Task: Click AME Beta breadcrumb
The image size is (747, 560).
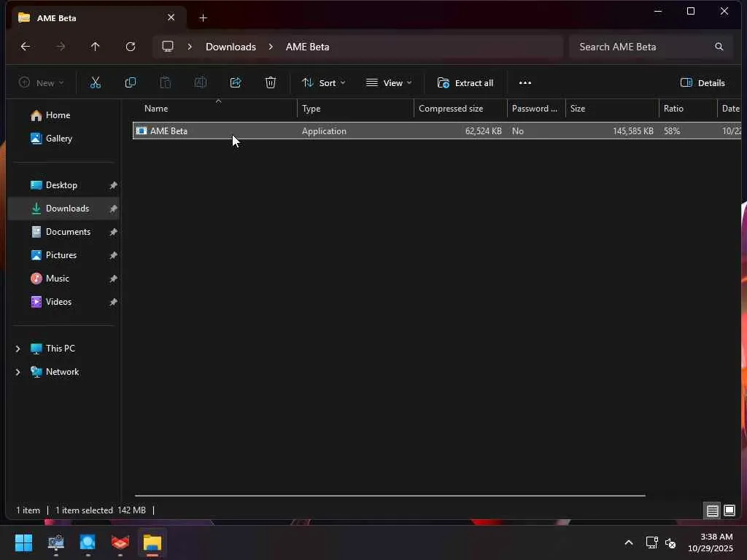Action: pyautogui.click(x=307, y=47)
